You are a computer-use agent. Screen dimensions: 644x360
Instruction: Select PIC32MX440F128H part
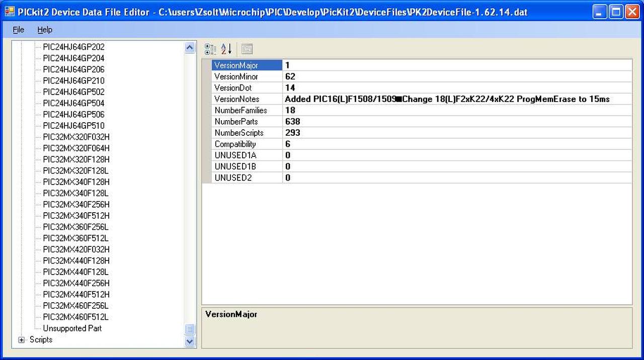coord(76,260)
